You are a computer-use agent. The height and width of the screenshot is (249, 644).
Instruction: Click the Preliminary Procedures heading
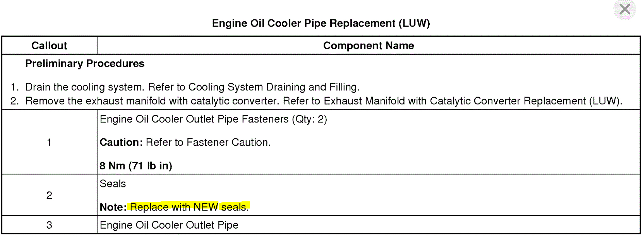(85, 64)
